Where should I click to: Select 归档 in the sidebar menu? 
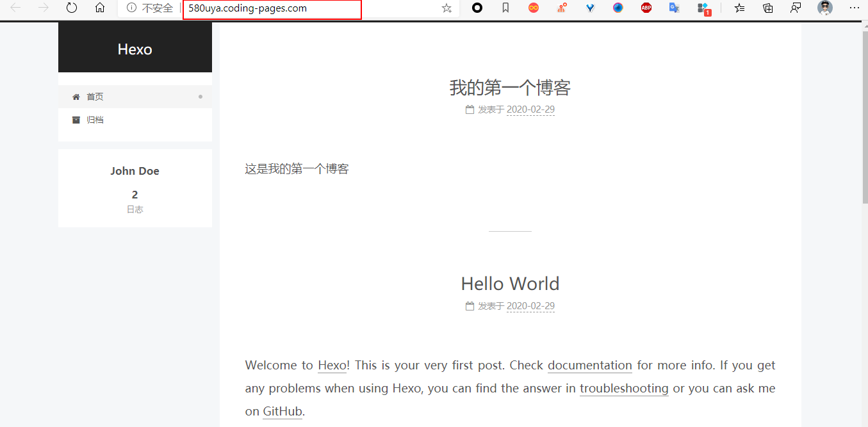point(135,120)
